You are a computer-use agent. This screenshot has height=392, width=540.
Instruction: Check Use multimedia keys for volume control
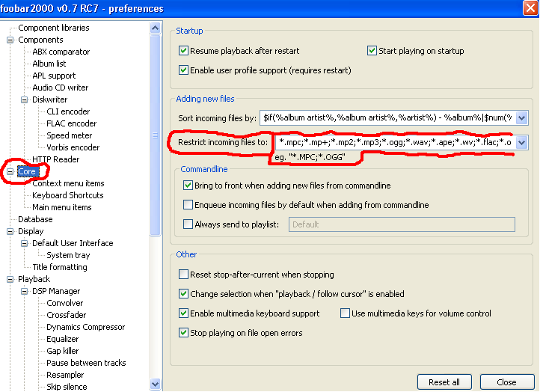345,313
